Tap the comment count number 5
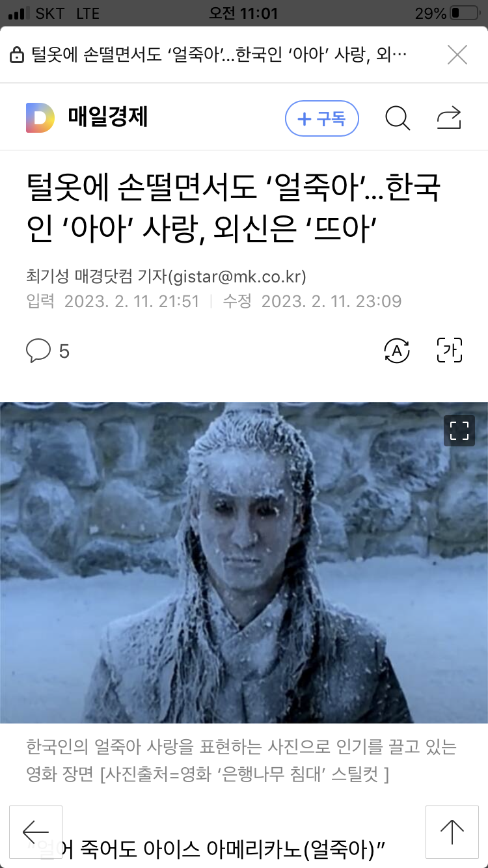This screenshot has width=488, height=868. (x=64, y=352)
